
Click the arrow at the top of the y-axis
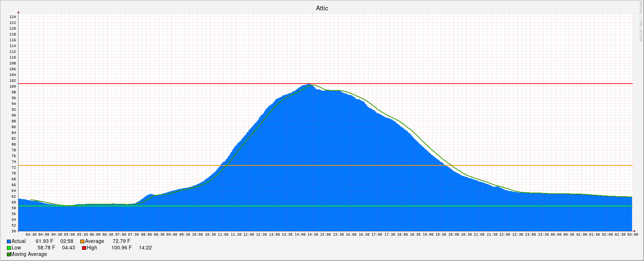pyautogui.click(x=18, y=13)
